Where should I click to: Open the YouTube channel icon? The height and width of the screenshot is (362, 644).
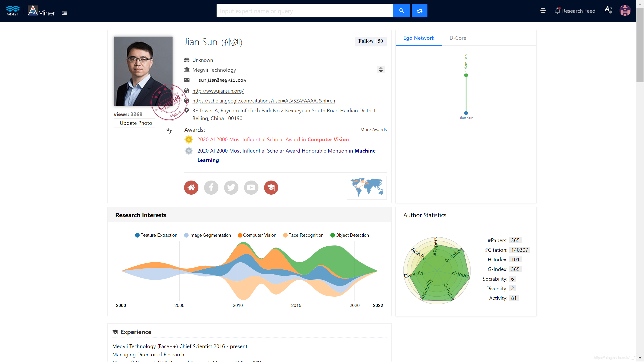(x=251, y=187)
